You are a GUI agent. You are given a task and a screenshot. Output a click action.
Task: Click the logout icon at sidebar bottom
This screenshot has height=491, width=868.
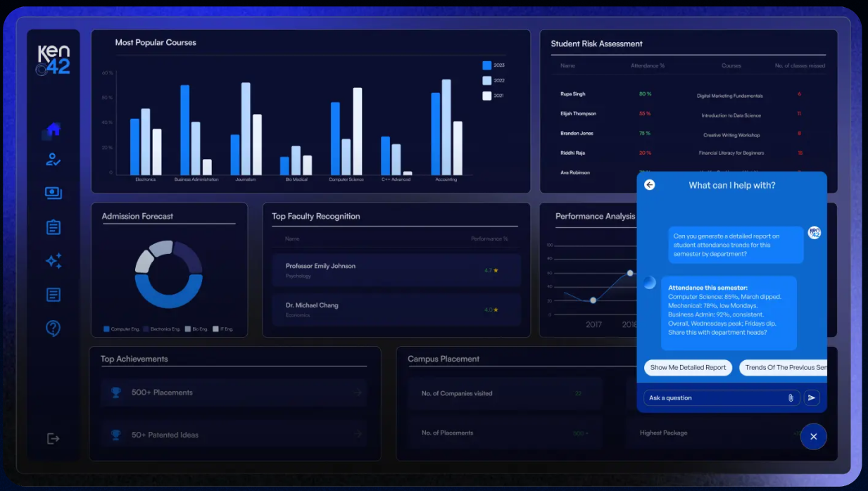coord(53,439)
